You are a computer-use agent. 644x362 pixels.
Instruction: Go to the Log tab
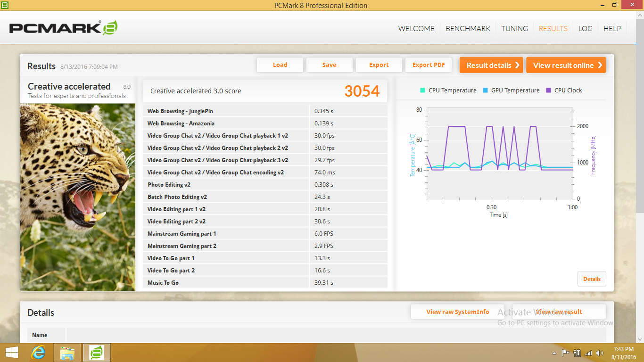pos(585,28)
